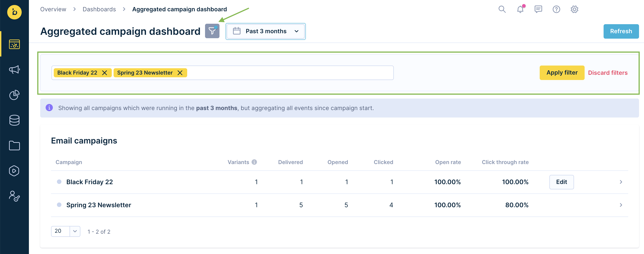Click the Discard filters link

(607, 73)
